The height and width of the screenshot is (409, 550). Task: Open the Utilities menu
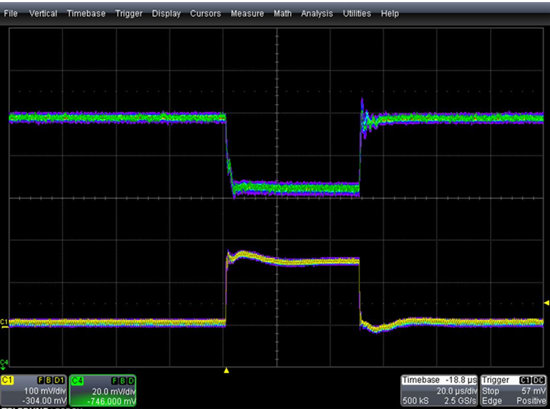click(x=357, y=14)
